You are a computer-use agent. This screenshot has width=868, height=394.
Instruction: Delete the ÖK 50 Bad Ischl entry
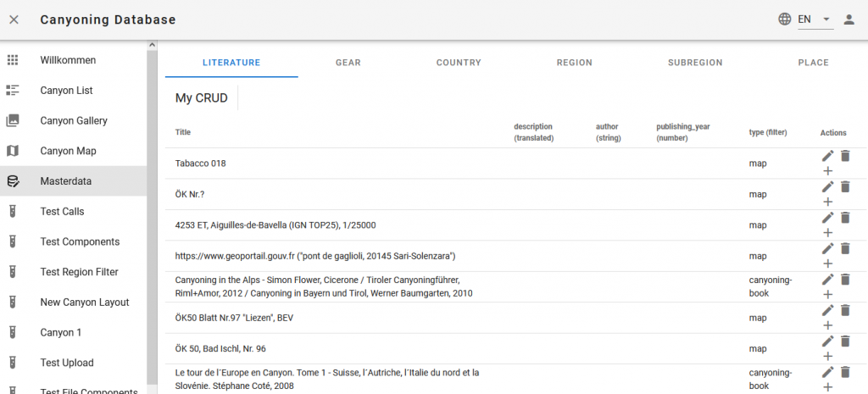[x=845, y=341]
